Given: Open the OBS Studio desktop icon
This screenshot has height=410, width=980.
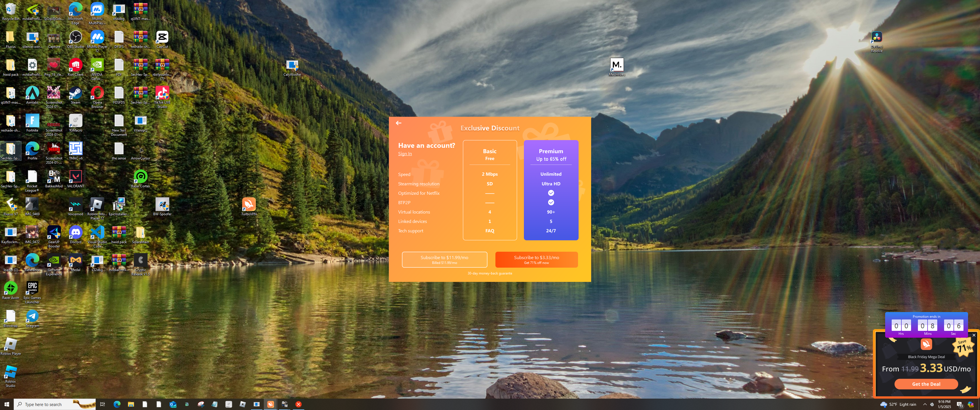Looking at the screenshot, I should tap(75, 37).
